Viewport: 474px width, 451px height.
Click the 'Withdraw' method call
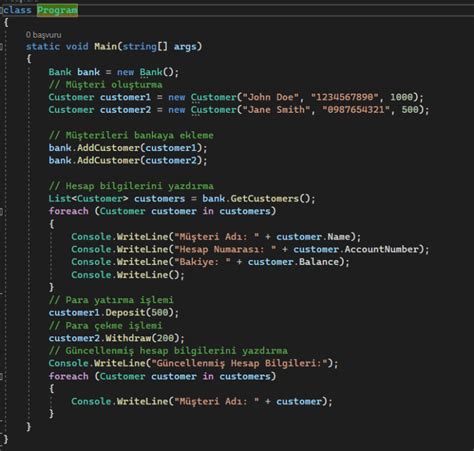(128, 338)
